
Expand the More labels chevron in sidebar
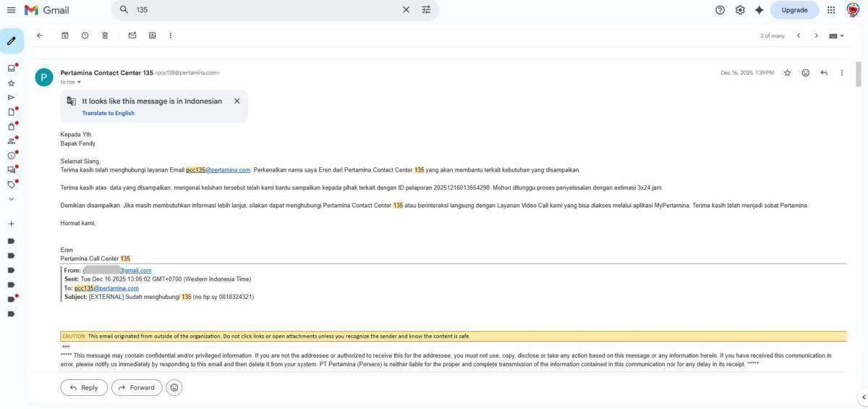(11, 199)
